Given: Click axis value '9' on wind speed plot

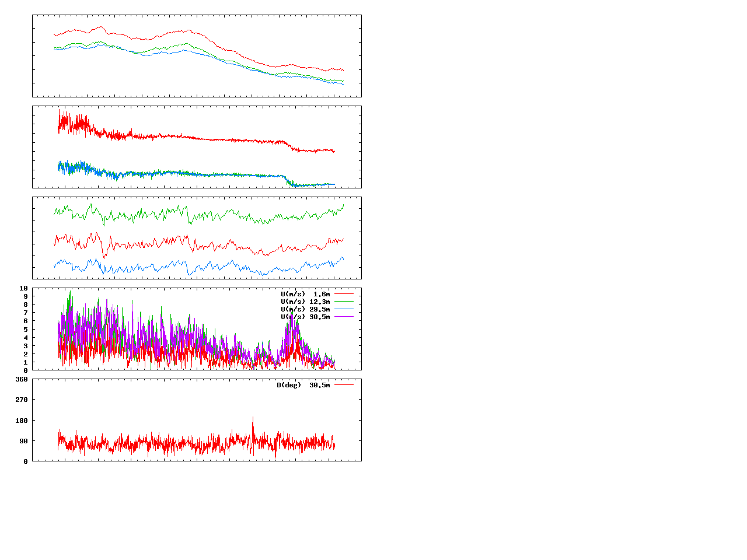Looking at the screenshot, I should point(26,296).
